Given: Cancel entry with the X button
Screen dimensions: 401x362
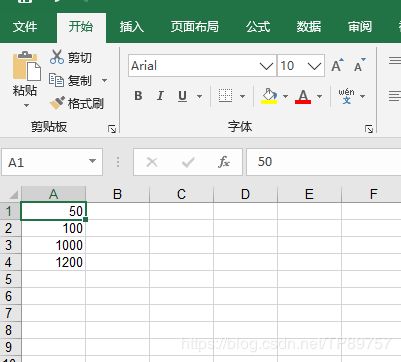Looking at the screenshot, I should tap(152, 162).
